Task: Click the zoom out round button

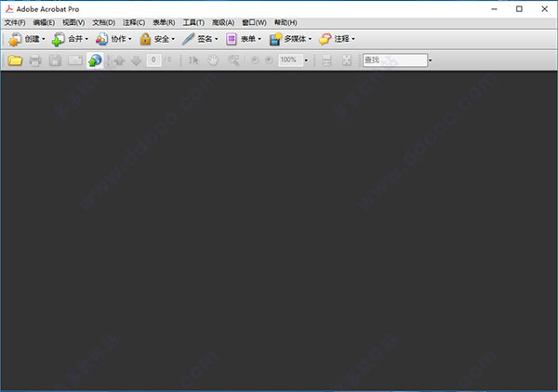Action: 255,60
